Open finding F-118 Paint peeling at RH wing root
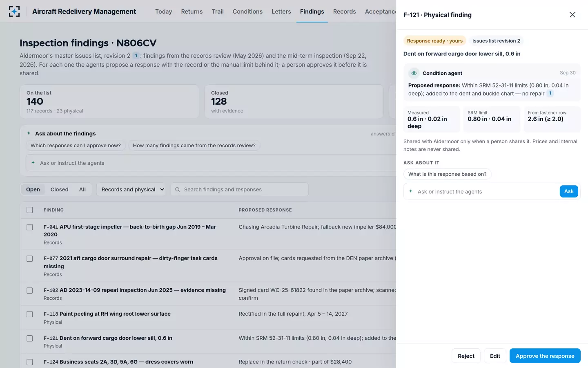 pyautogui.click(x=107, y=314)
